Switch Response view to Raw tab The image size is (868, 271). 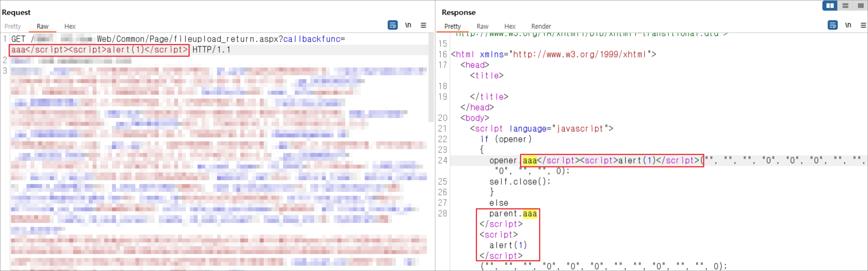482,26
